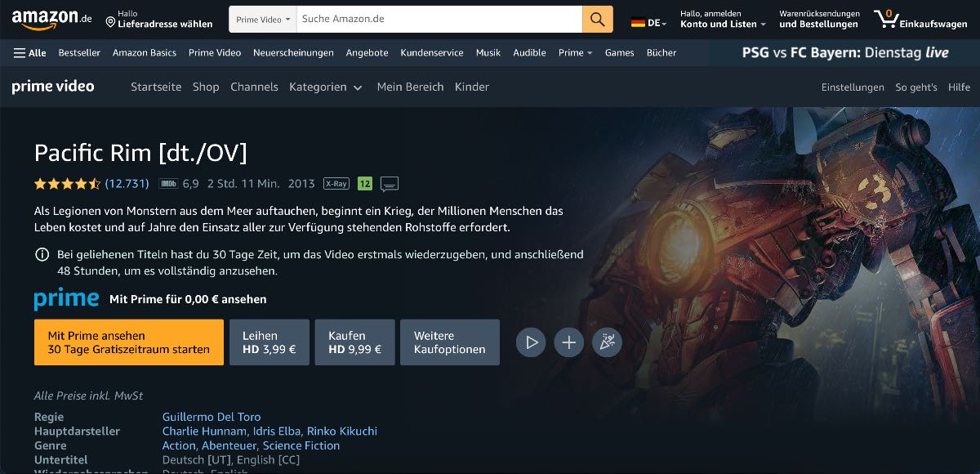Screen dimensions: 980x474
Task: Open actor Charlie Hunnam link
Action: coord(204,432)
